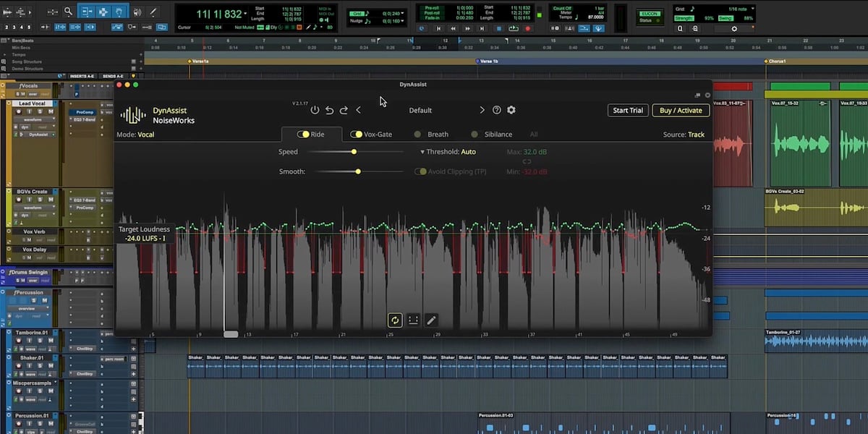Expand the Threshold: Auto disclosure triangle
Viewport: 868px width, 434px height.
pos(422,153)
